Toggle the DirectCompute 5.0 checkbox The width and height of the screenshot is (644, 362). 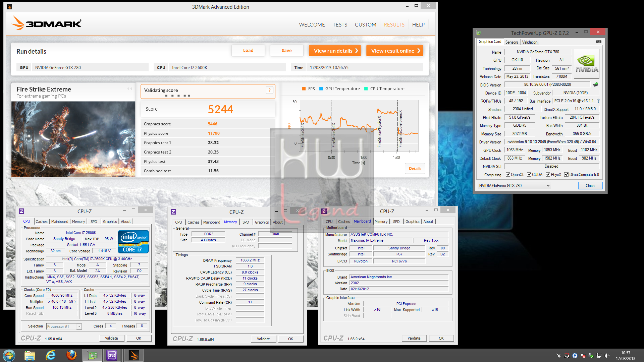[x=566, y=175]
